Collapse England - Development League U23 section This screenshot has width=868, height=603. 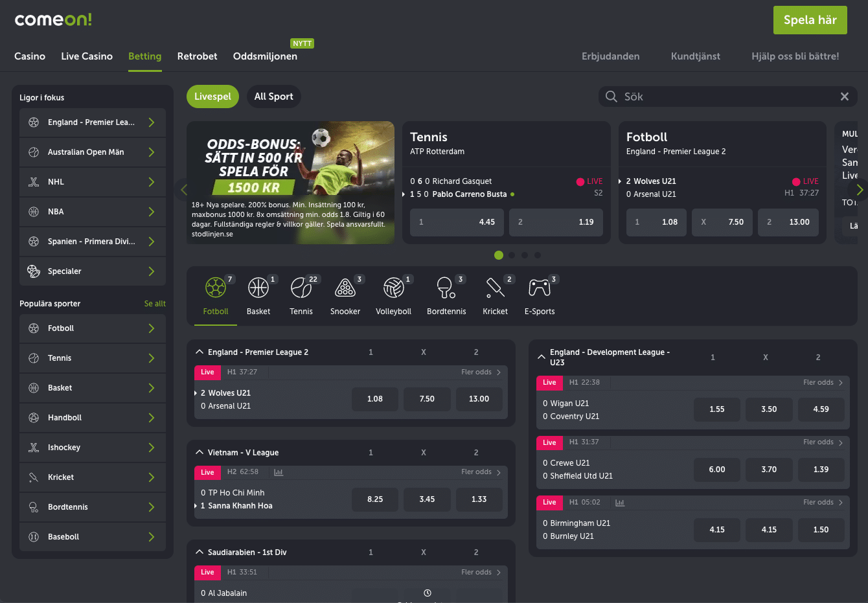(x=542, y=357)
